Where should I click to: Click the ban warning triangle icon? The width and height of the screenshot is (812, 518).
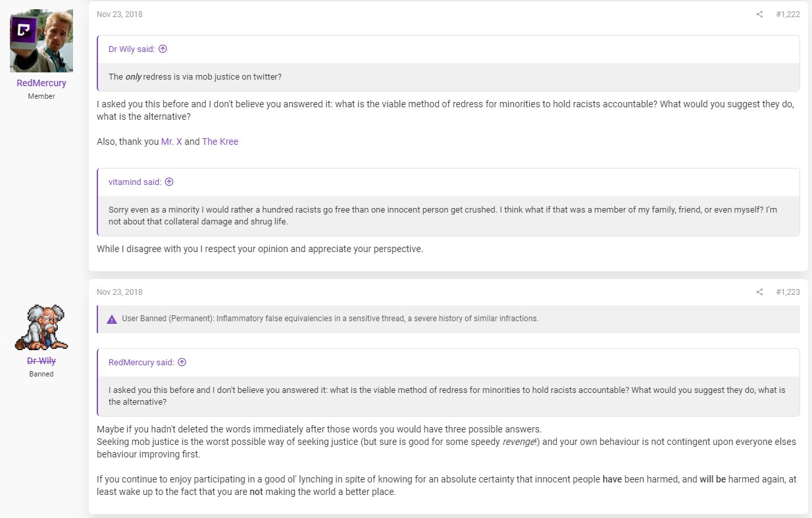point(111,319)
